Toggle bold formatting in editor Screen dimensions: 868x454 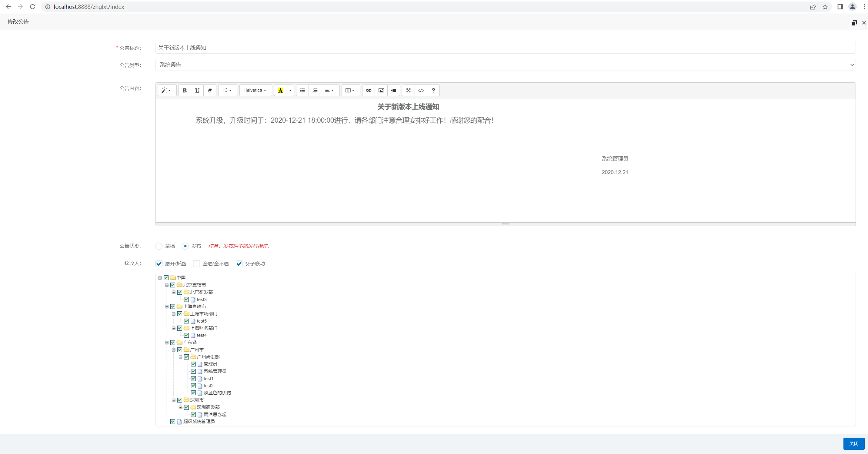pyautogui.click(x=184, y=90)
